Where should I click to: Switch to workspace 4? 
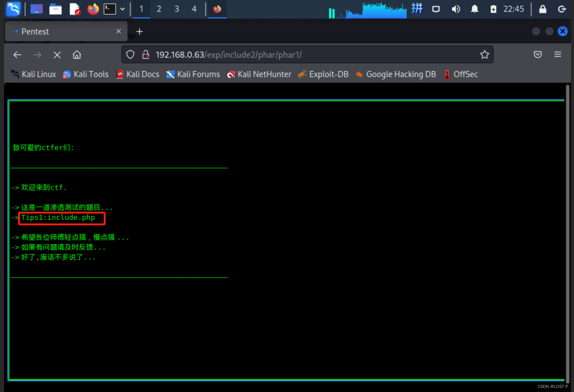coord(194,9)
